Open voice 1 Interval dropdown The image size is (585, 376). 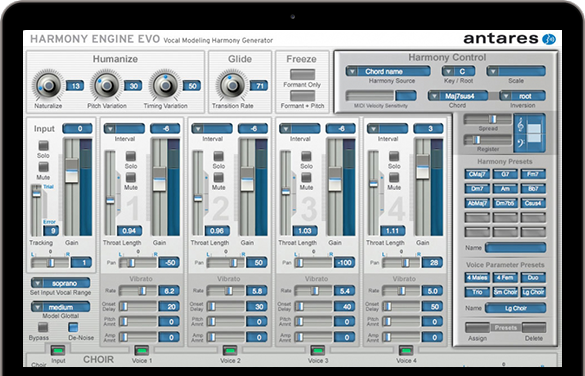click(x=124, y=129)
